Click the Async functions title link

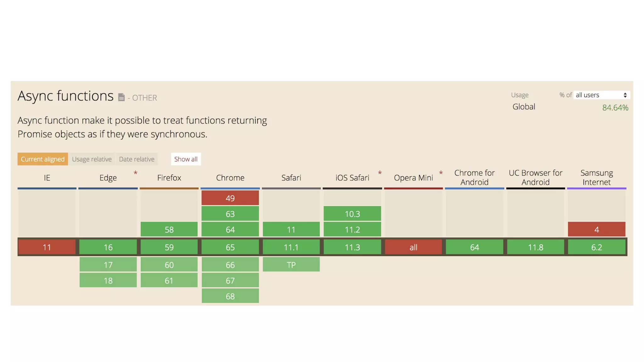click(65, 96)
